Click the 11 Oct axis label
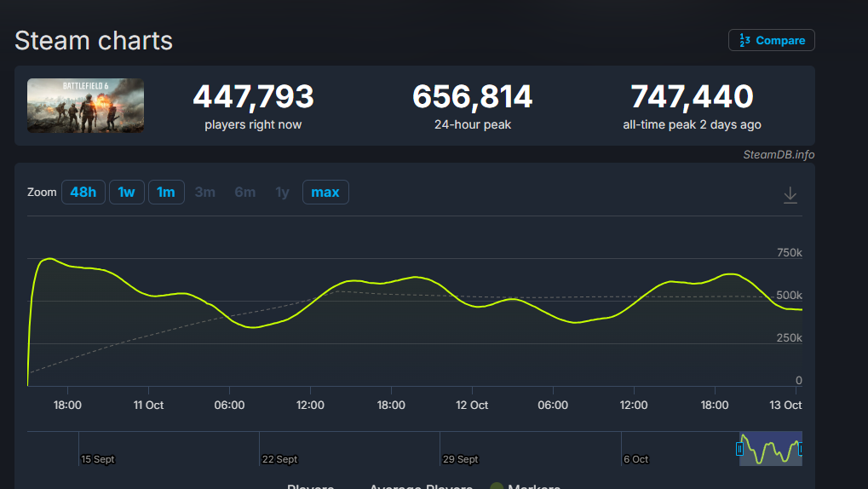Screen dimensions: 868x489 pyautogui.click(x=148, y=405)
